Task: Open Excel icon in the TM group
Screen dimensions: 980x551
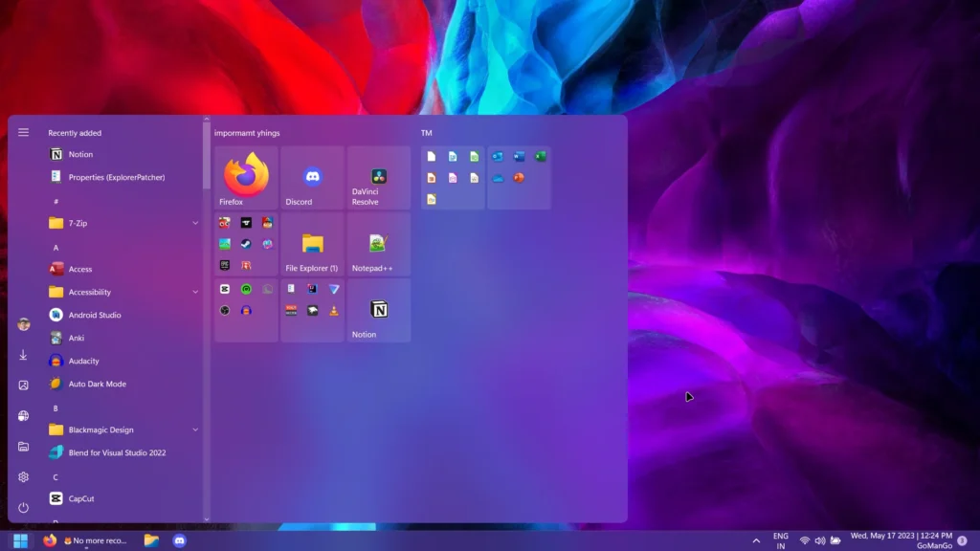Action: point(541,157)
